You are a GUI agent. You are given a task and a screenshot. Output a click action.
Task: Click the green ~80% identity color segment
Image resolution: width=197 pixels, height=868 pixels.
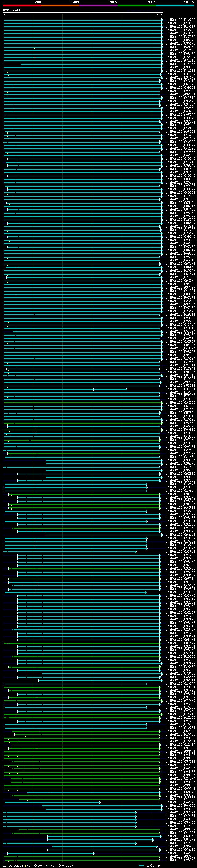(x=137, y=6)
